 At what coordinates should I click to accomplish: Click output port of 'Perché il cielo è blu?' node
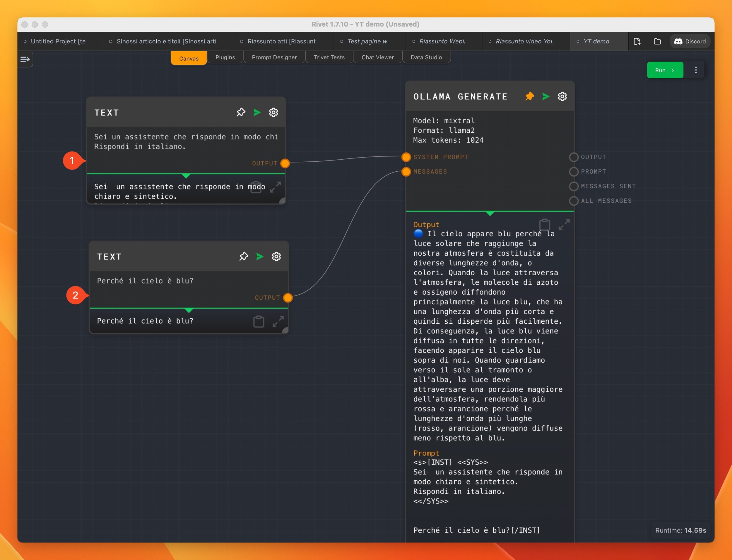(x=288, y=298)
